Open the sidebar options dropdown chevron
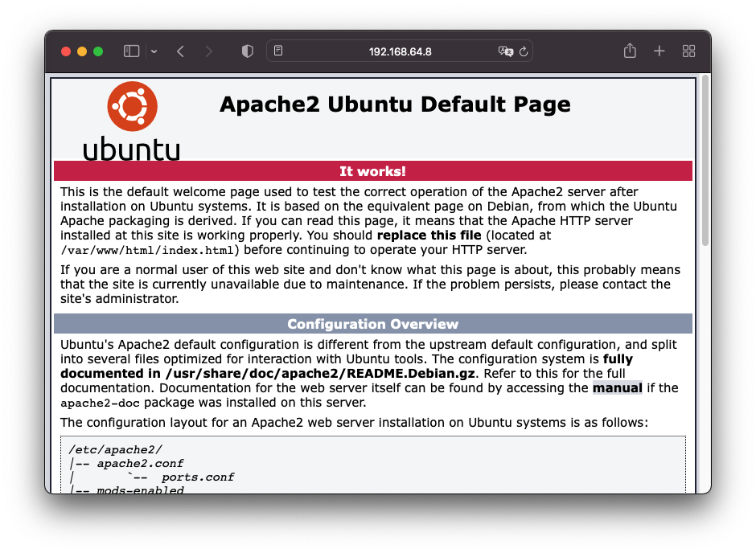The height and width of the screenshot is (553, 756). click(x=154, y=51)
